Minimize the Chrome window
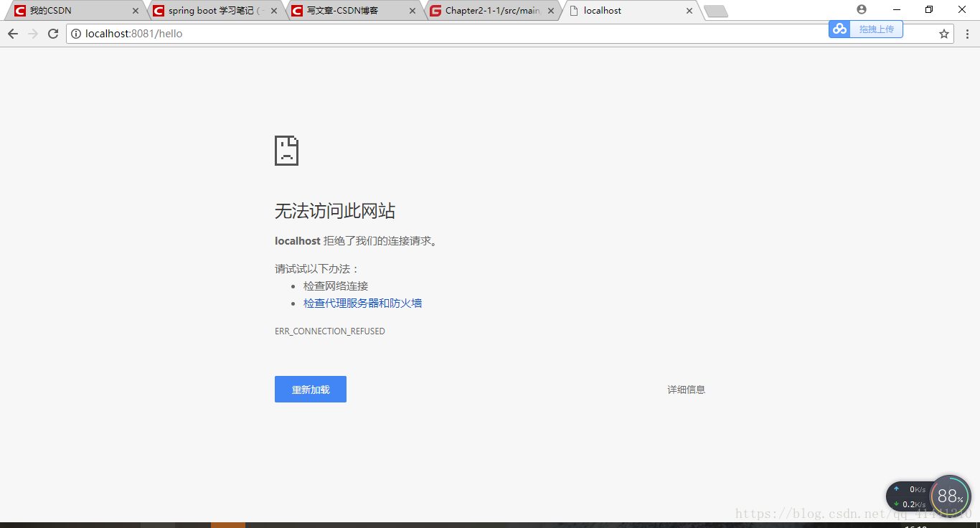The width and height of the screenshot is (980, 528). [897, 9]
